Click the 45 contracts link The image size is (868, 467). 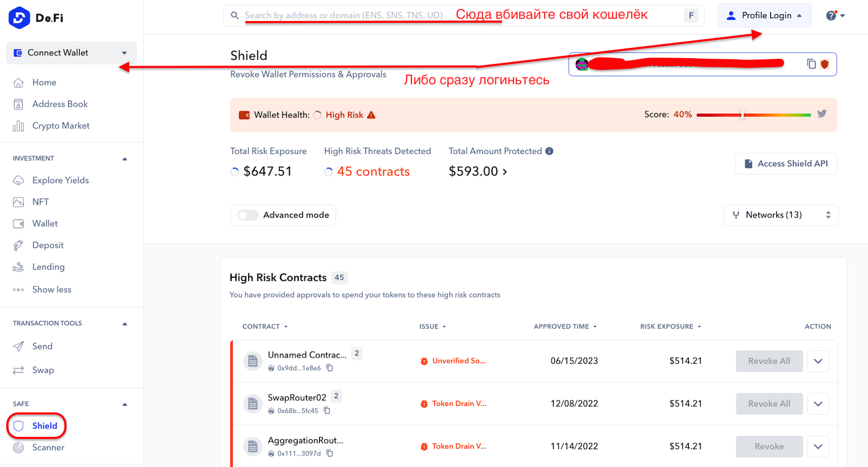pyautogui.click(x=373, y=171)
